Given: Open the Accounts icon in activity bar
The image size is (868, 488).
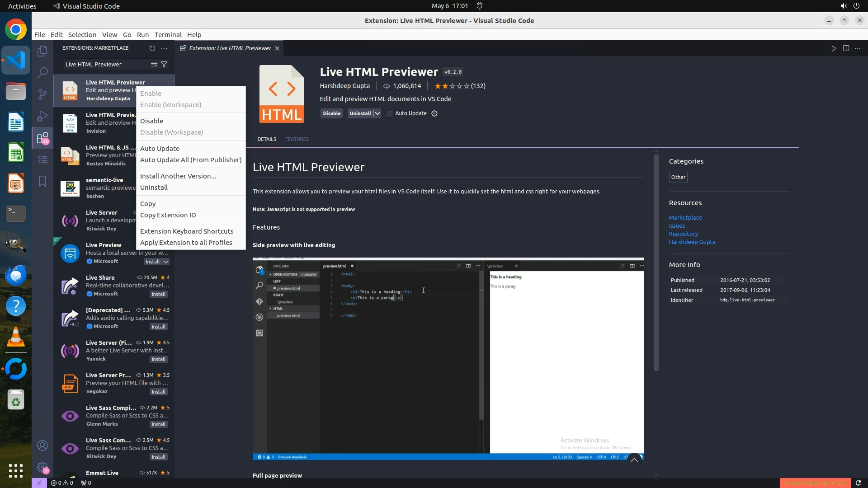Looking at the screenshot, I should [42, 446].
